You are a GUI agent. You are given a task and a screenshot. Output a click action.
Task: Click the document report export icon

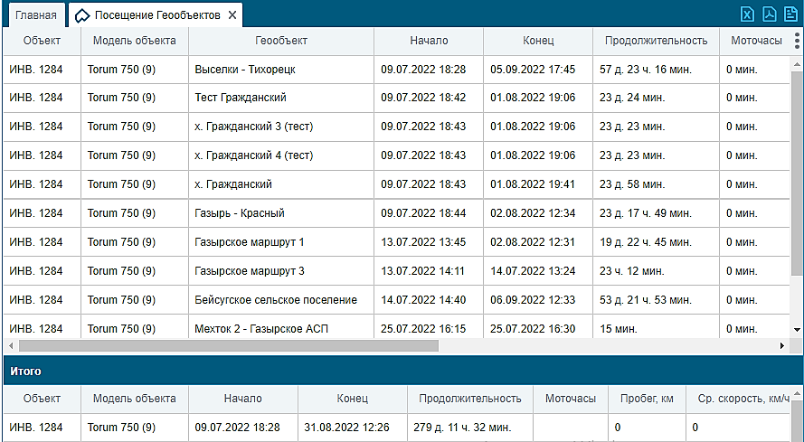pos(790,14)
